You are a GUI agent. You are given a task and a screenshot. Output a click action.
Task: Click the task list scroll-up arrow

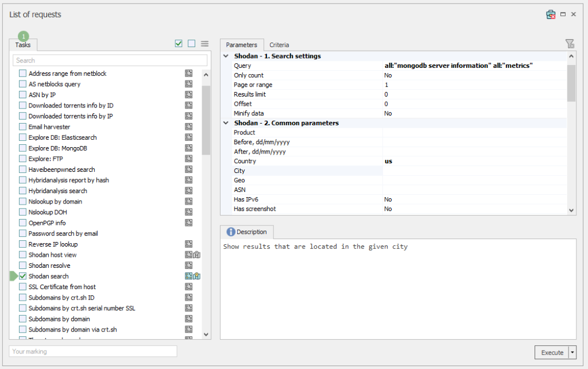click(x=206, y=74)
